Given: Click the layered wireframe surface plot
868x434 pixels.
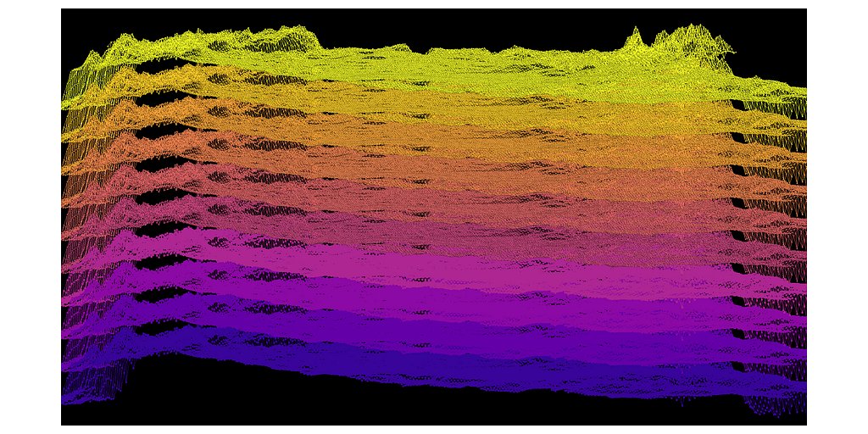Looking at the screenshot, I should tap(433, 217).
